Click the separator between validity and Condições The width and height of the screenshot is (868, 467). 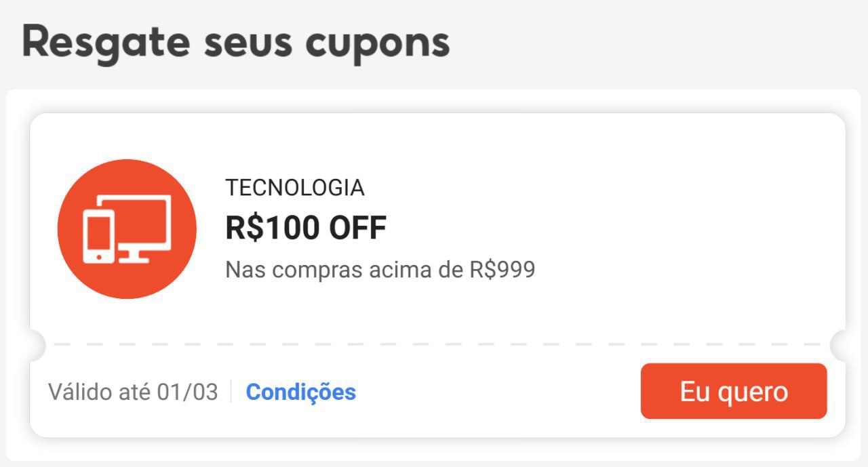[231, 392]
